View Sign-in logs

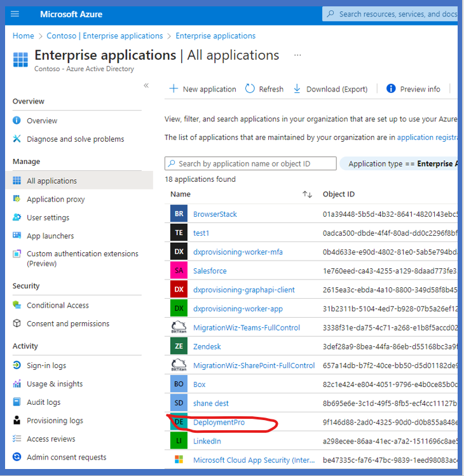[x=46, y=365]
